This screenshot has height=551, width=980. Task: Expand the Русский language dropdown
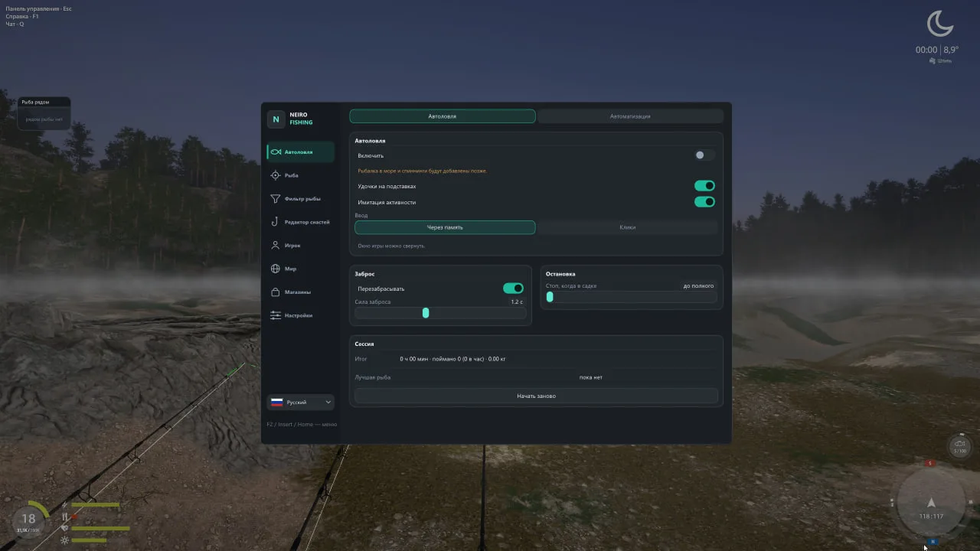click(301, 402)
